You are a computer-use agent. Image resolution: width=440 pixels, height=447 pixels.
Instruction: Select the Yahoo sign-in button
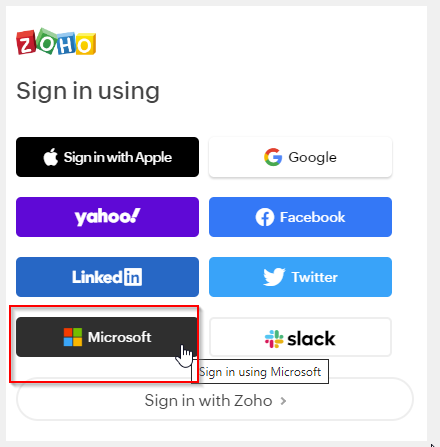107,217
